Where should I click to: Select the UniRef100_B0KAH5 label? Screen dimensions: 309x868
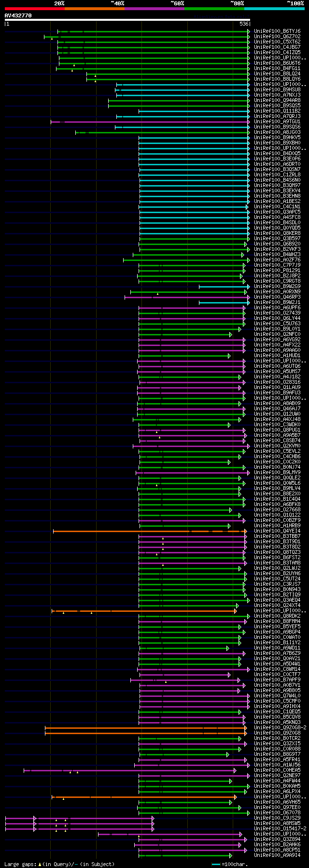277,786
